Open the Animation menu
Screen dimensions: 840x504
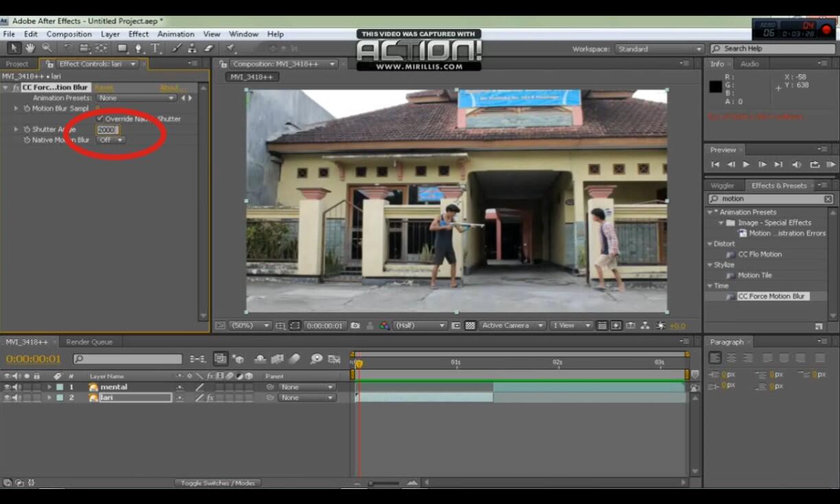176,34
